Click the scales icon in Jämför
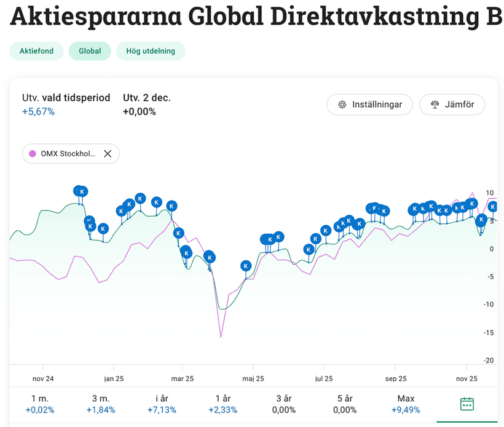 pyautogui.click(x=435, y=105)
